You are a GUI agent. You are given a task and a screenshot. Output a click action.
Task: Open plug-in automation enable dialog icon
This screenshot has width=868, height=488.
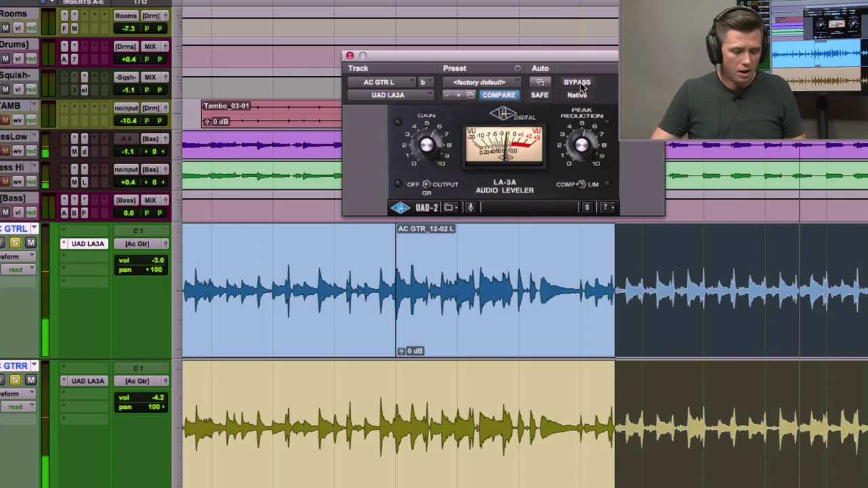(540, 82)
